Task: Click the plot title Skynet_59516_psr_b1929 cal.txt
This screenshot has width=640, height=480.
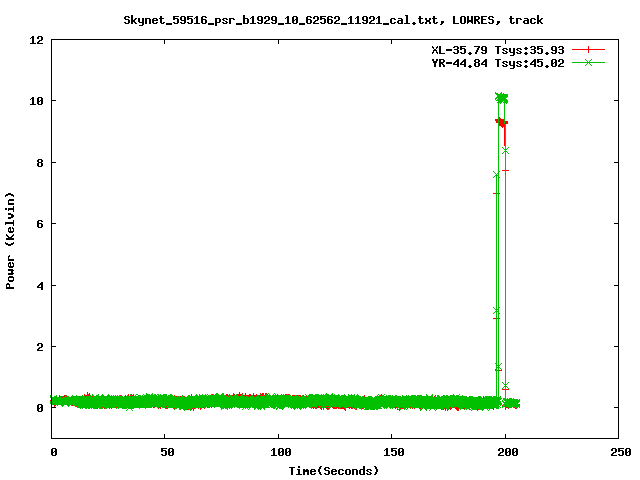Action: pos(333,20)
